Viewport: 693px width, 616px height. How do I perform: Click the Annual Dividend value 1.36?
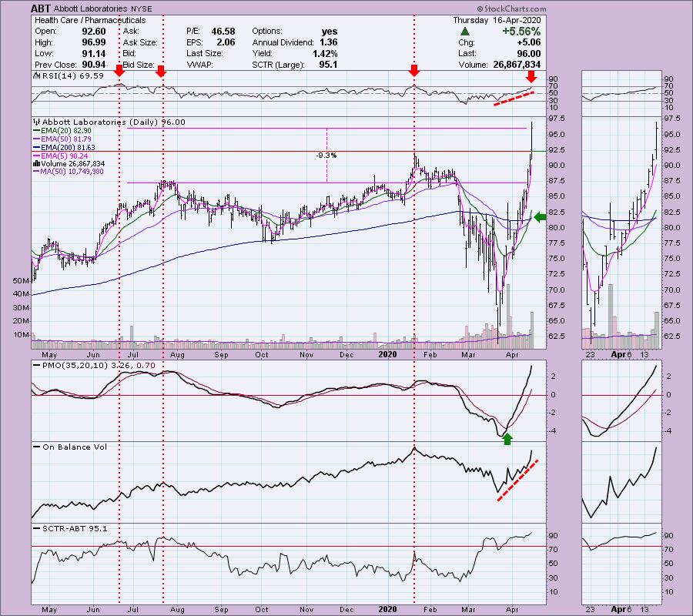tap(329, 42)
